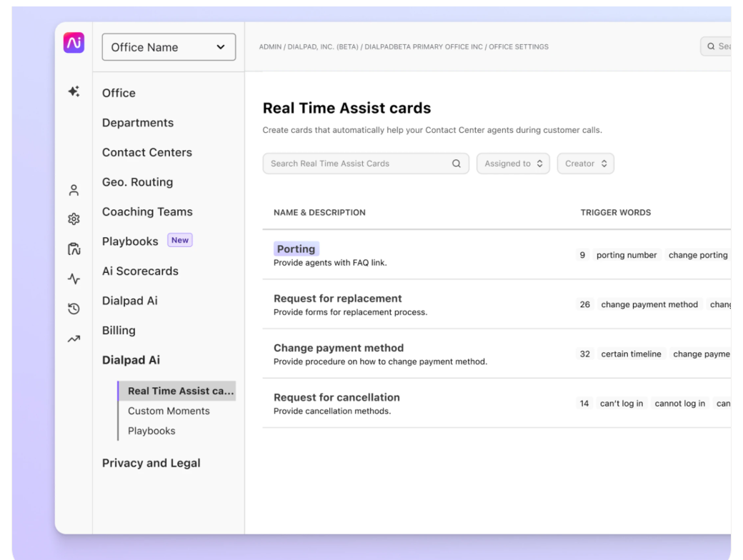Click the Search Real Time Assist Cards field
Screen dimensions: 743x560
(x=343, y=164)
